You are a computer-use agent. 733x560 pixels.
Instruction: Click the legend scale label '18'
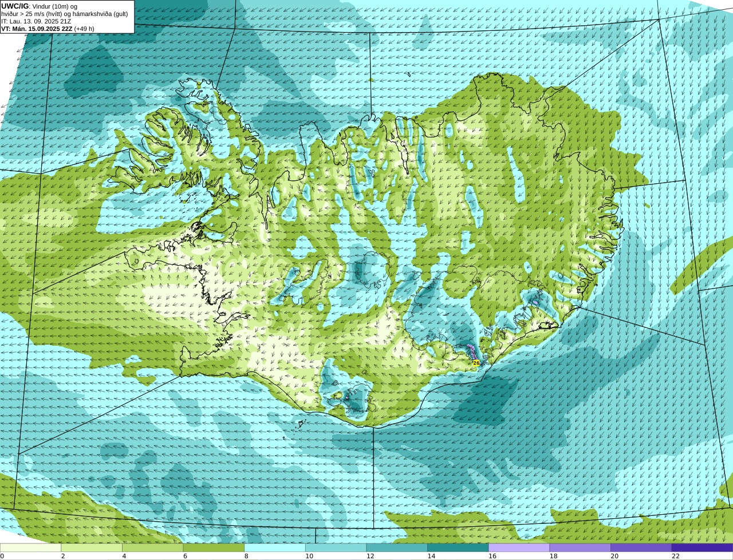coord(554,556)
